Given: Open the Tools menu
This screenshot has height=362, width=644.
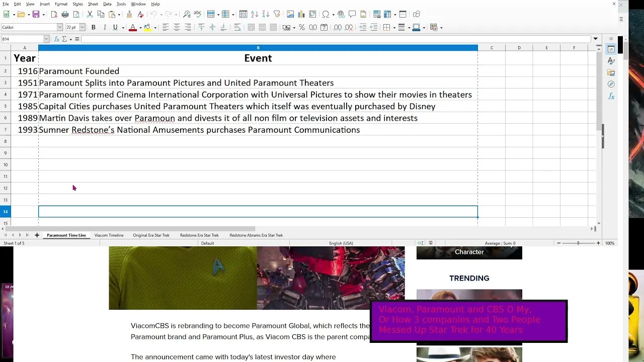Looking at the screenshot, I should pyautogui.click(x=121, y=4).
